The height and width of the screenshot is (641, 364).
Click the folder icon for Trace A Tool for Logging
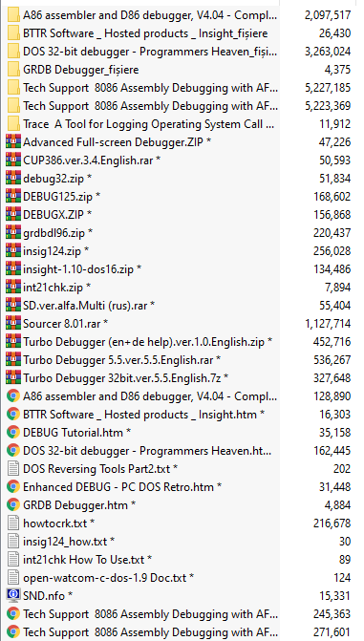[13, 123]
